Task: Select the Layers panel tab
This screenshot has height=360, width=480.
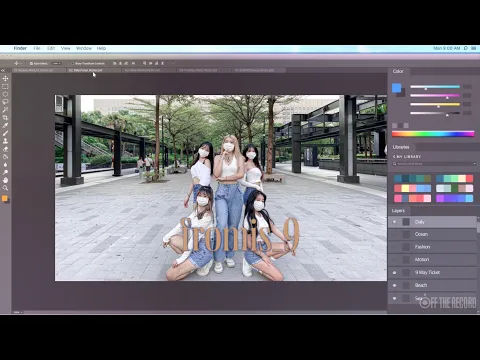Action: pos(398,211)
